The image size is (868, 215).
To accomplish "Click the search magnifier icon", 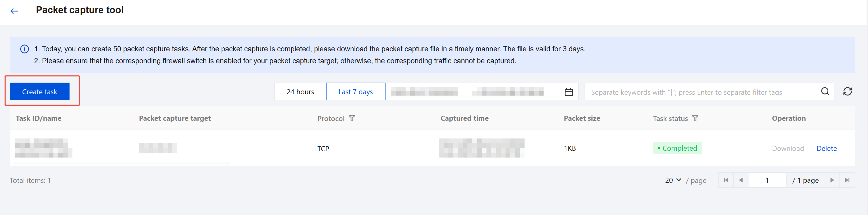I will [x=825, y=91].
